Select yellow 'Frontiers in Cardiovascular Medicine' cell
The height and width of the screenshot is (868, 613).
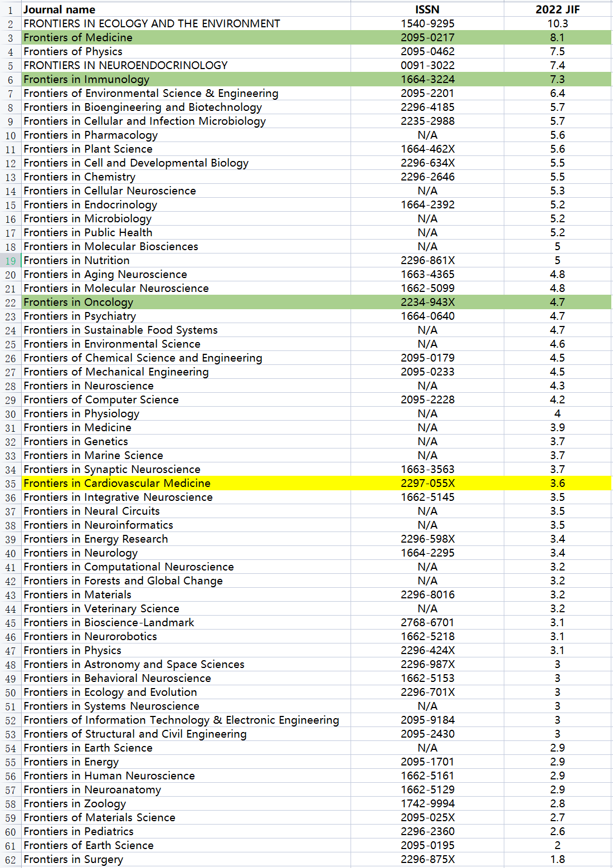(186, 483)
